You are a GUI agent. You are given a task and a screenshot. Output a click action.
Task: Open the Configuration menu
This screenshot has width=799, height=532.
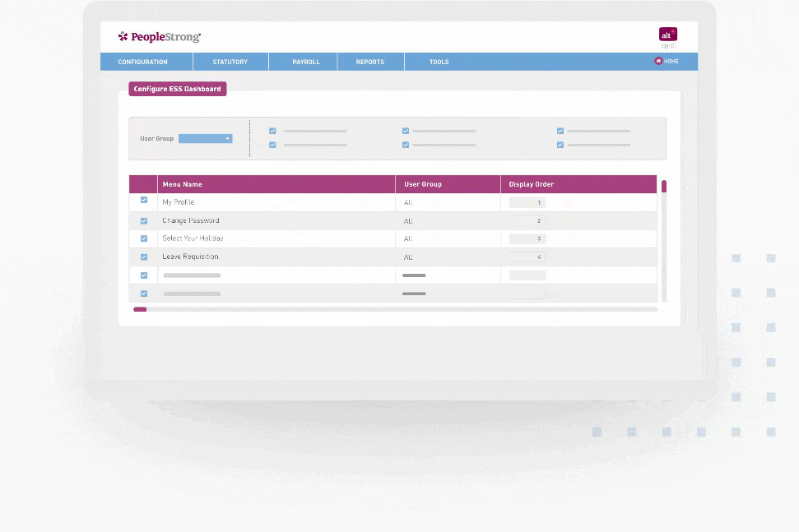(x=142, y=62)
